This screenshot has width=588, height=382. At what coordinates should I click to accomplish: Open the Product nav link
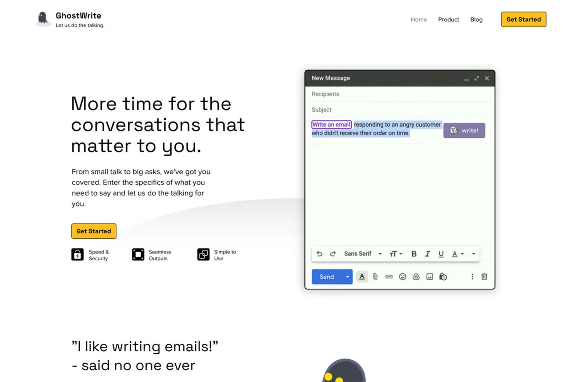point(448,19)
